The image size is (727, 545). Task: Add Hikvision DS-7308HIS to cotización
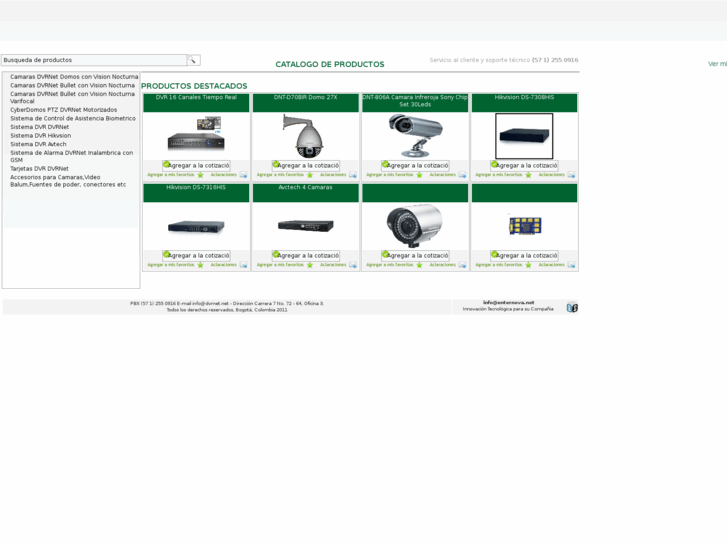[x=524, y=166]
